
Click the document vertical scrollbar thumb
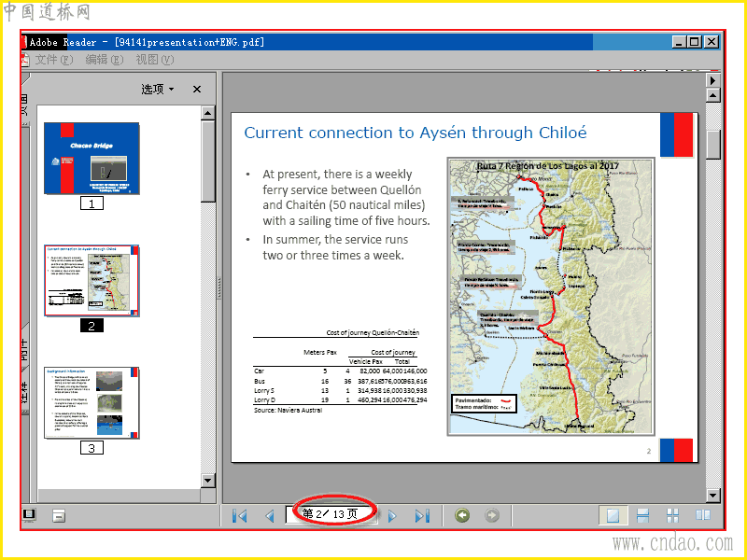(x=712, y=145)
